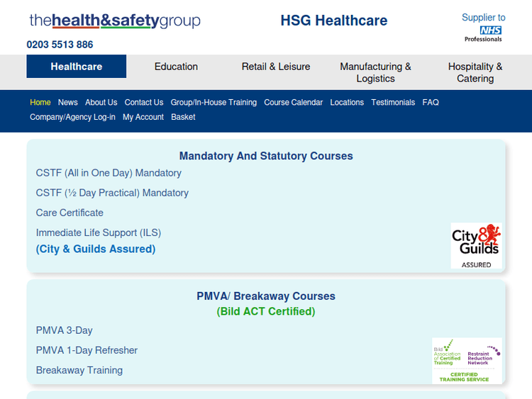This screenshot has width=532, height=399.
Task: Open CSTF (All in One Day) Mandatory course
Action: click(109, 173)
